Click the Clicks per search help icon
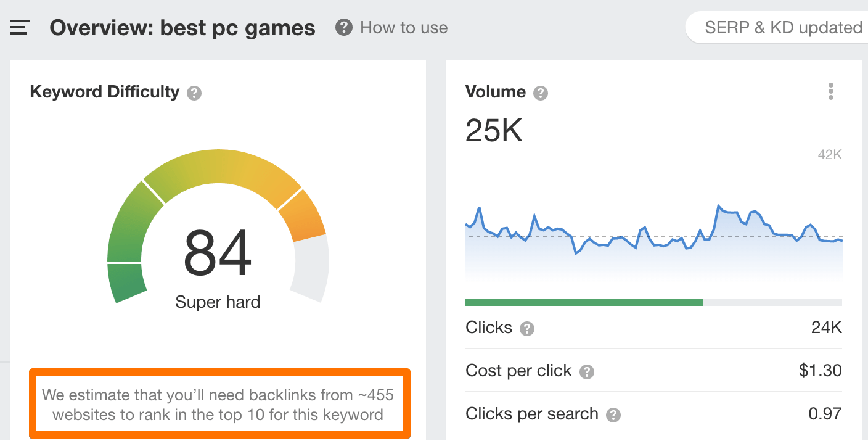 [614, 414]
